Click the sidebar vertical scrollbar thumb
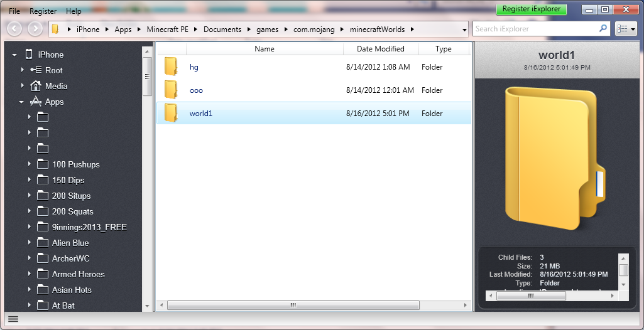The height and width of the screenshot is (330, 644). 147,77
